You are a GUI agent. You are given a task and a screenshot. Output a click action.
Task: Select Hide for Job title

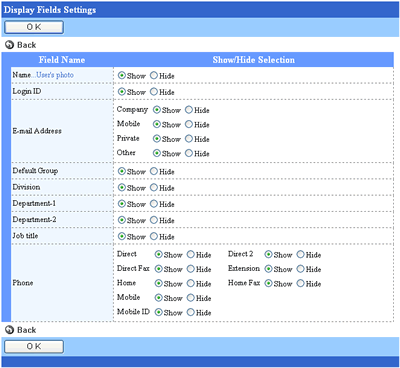(x=154, y=236)
